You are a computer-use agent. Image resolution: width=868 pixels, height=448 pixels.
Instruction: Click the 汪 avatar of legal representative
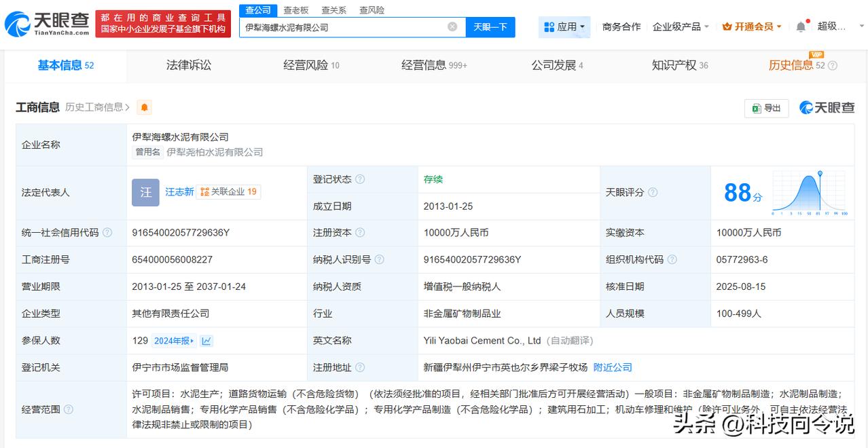point(145,192)
